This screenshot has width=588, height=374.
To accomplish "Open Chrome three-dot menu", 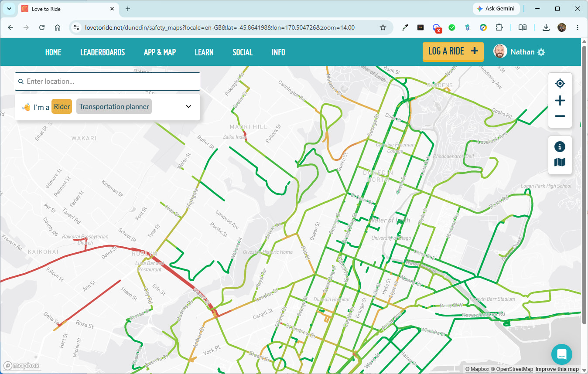I will coord(578,27).
